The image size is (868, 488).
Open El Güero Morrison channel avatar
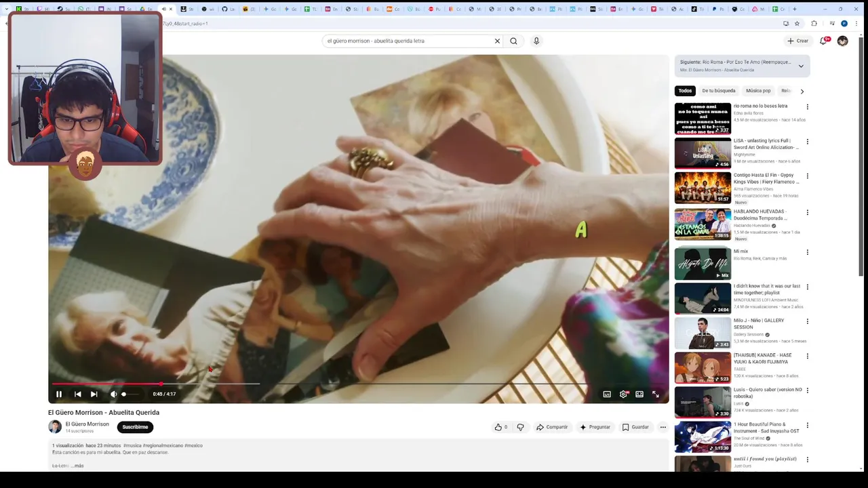click(55, 427)
